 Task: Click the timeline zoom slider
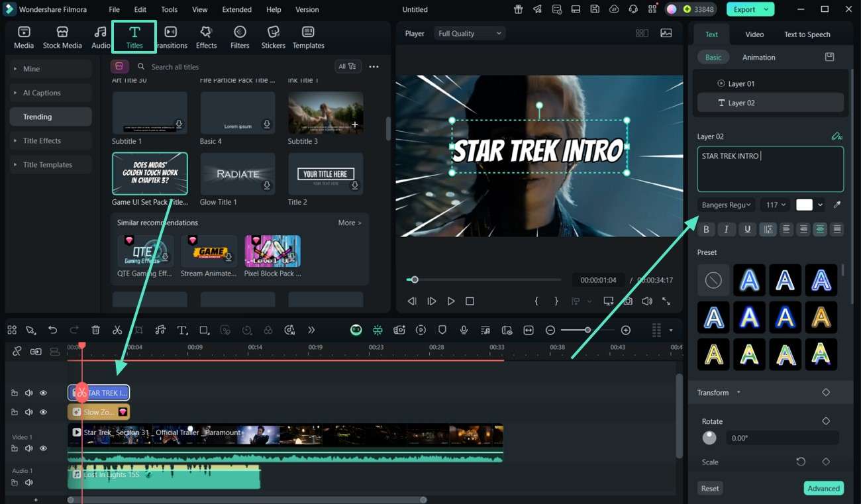point(587,330)
